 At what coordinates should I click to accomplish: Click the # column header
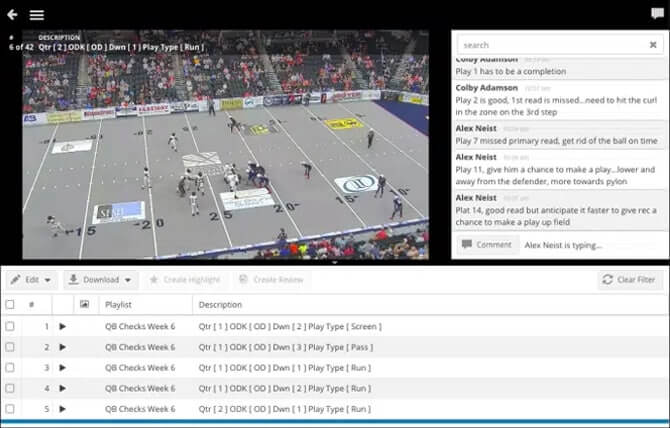click(x=31, y=305)
